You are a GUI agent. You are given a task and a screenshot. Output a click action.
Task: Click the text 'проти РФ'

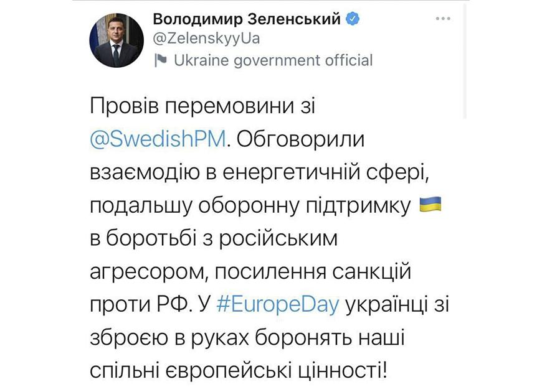tap(138, 306)
